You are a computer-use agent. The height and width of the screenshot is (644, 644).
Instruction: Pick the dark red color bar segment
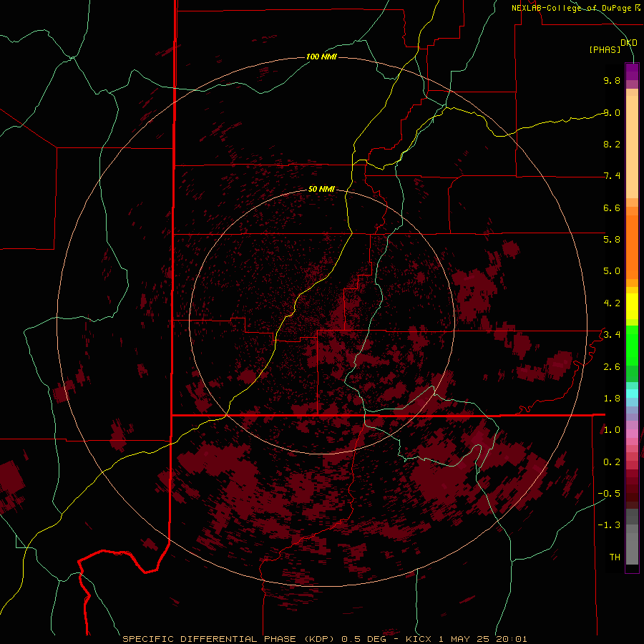tap(632, 489)
